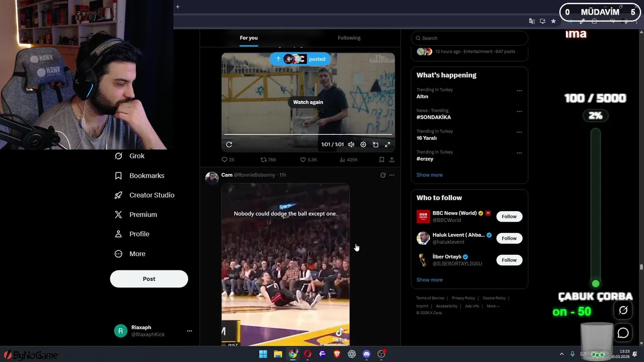This screenshot has height=362, width=644.
Task: Replay the Guardian video
Action: (x=229, y=144)
